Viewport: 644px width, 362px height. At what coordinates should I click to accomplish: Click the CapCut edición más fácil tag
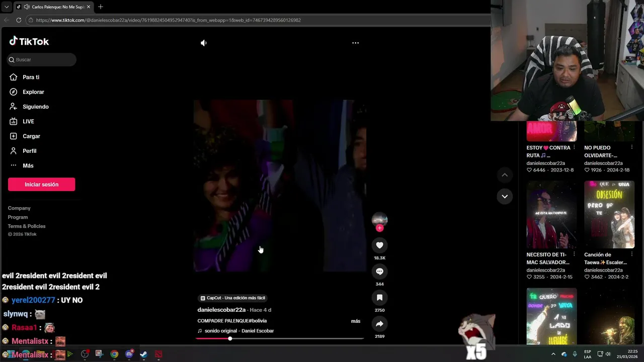coord(232,298)
